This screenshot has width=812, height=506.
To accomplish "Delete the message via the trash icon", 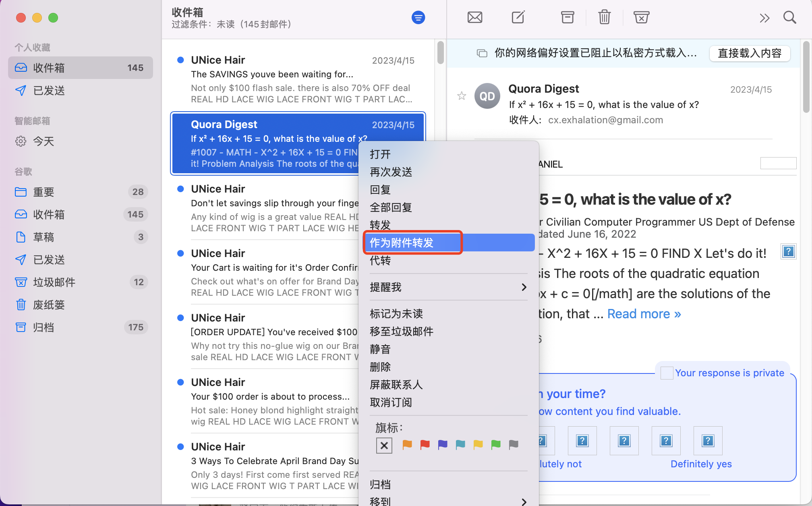I will (604, 17).
